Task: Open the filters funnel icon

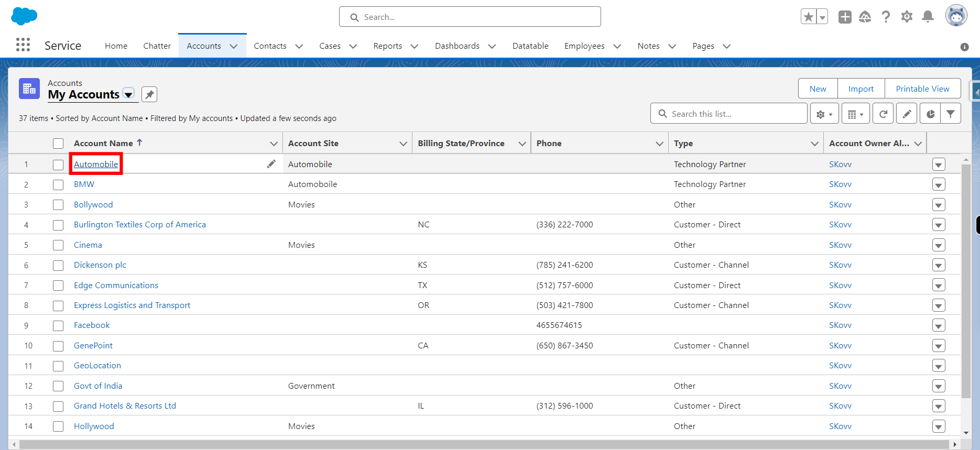Action: [951, 114]
